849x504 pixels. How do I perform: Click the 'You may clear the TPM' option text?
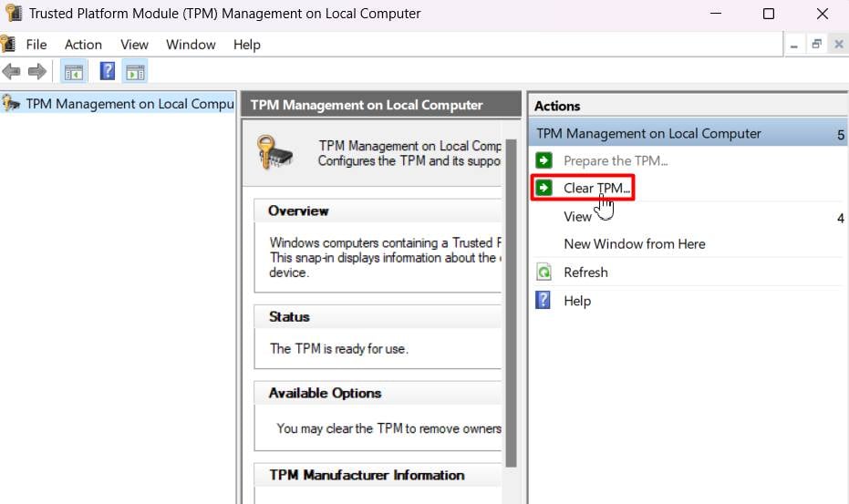pos(388,428)
